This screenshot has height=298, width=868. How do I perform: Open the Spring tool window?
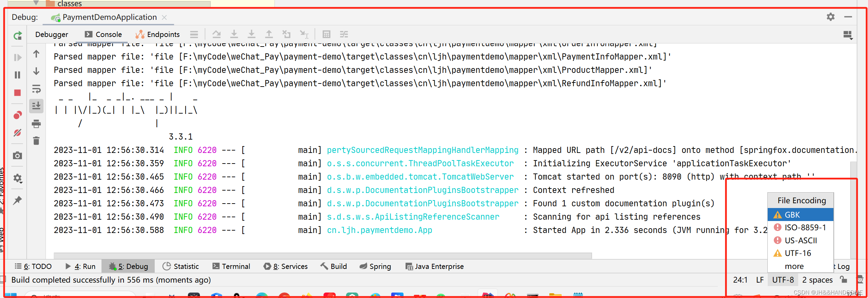pyautogui.click(x=375, y=266)
